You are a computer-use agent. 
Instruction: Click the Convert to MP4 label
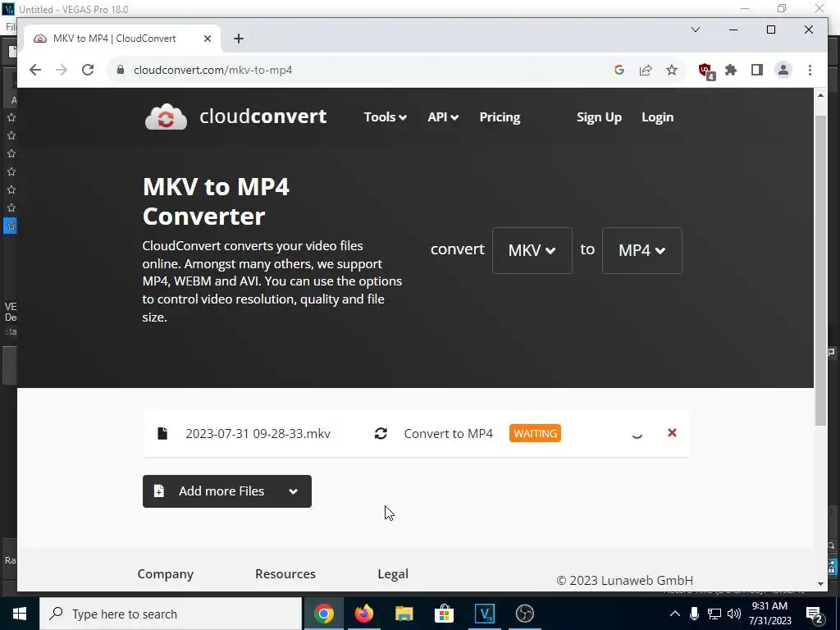tap(449, 433)
